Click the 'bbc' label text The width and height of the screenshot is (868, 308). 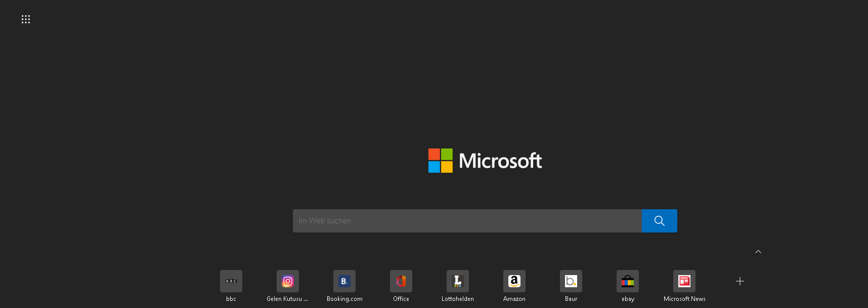pos(231,299)
